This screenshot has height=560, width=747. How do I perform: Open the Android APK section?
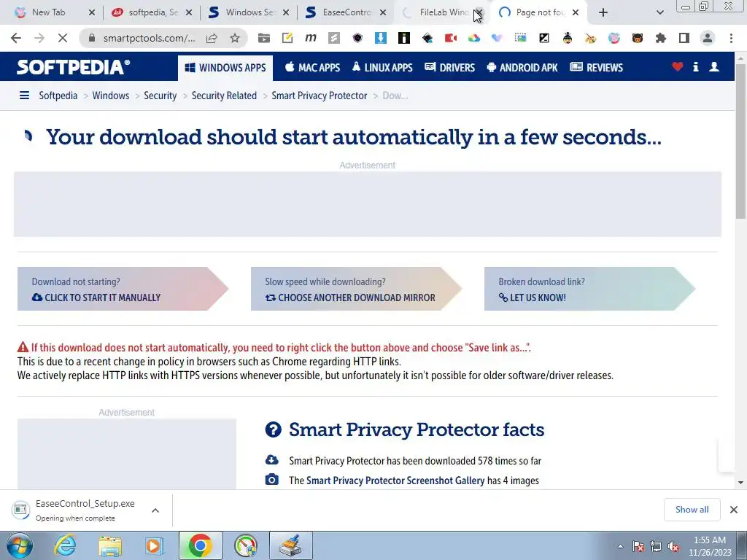click(x=522, y=68)
